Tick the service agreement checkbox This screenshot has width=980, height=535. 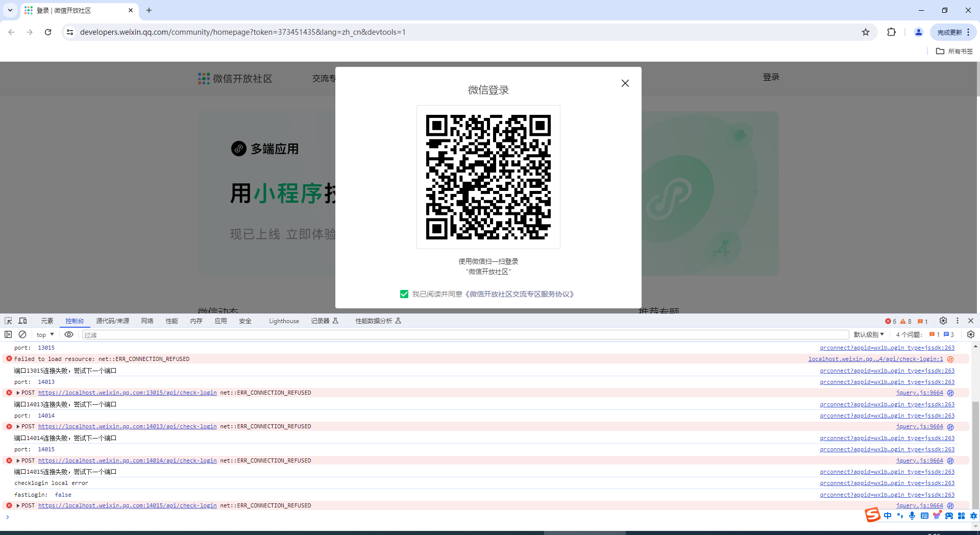tap(404, 294)
